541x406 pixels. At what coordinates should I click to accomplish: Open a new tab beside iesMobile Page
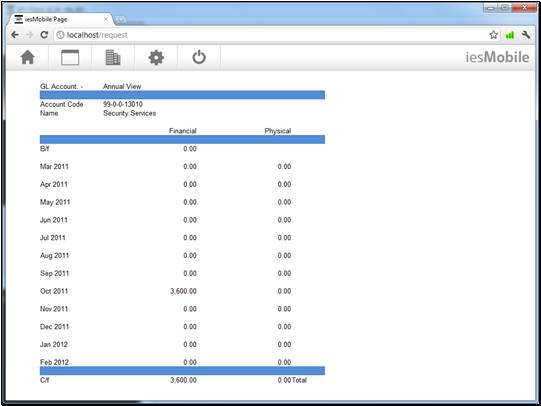click(x=120, y=20)
